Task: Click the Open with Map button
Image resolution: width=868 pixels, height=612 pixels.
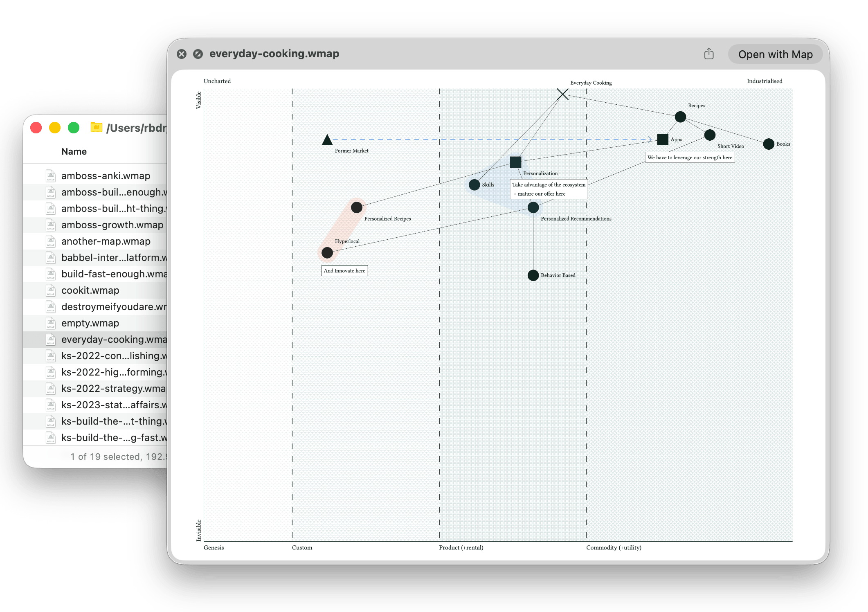Action: click(775, 54)
